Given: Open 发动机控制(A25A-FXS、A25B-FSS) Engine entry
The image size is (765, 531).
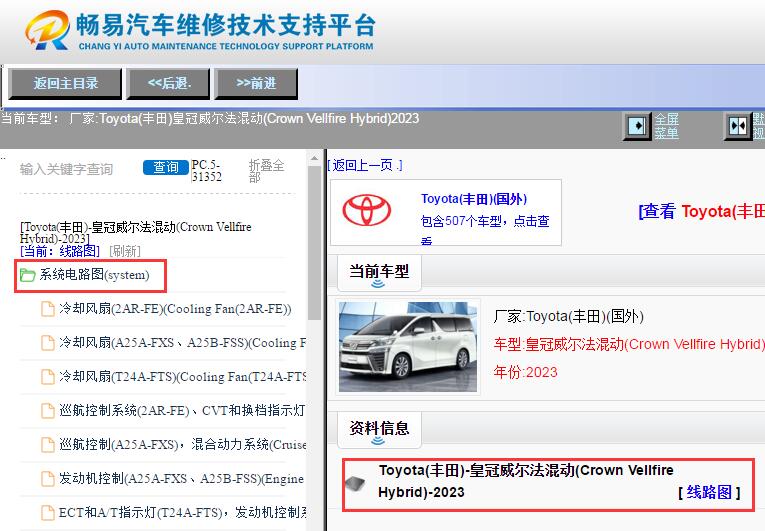Looking at the screenshot, I should pos(181,479).
